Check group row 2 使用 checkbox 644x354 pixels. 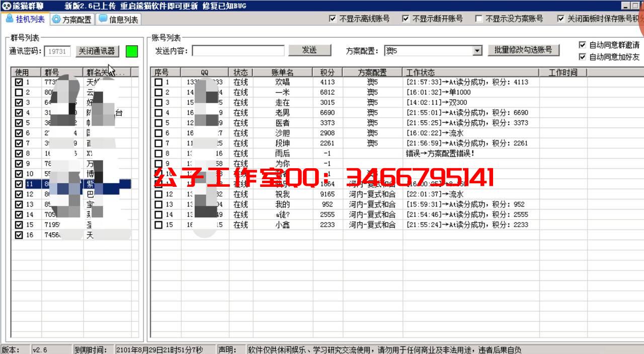click(x=19, y=92)
